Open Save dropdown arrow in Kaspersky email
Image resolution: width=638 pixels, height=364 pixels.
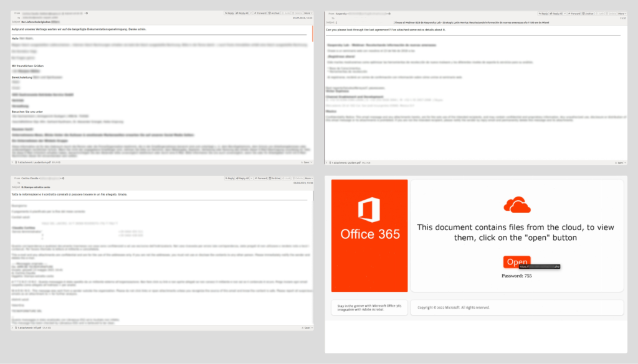(x=626, y=162)
